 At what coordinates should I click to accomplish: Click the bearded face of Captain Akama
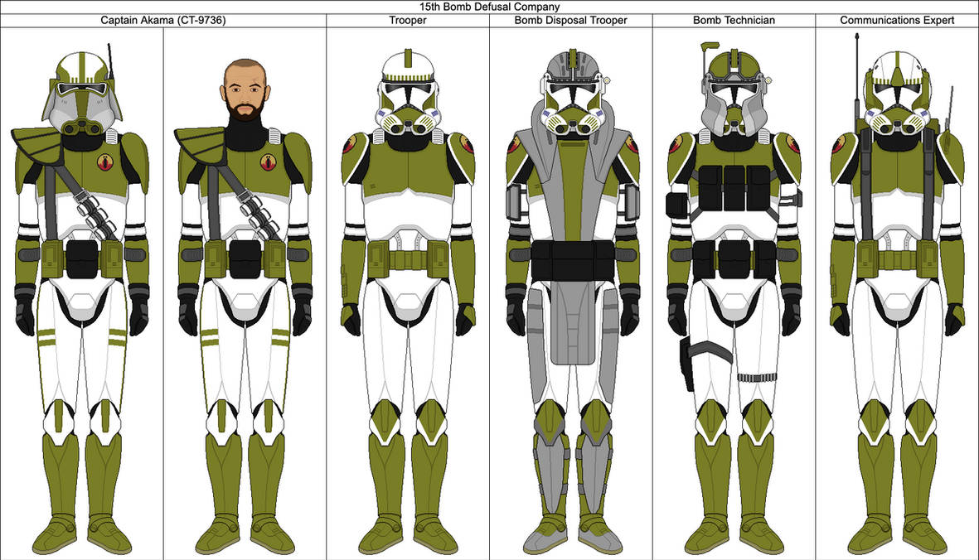coord(244,92)
